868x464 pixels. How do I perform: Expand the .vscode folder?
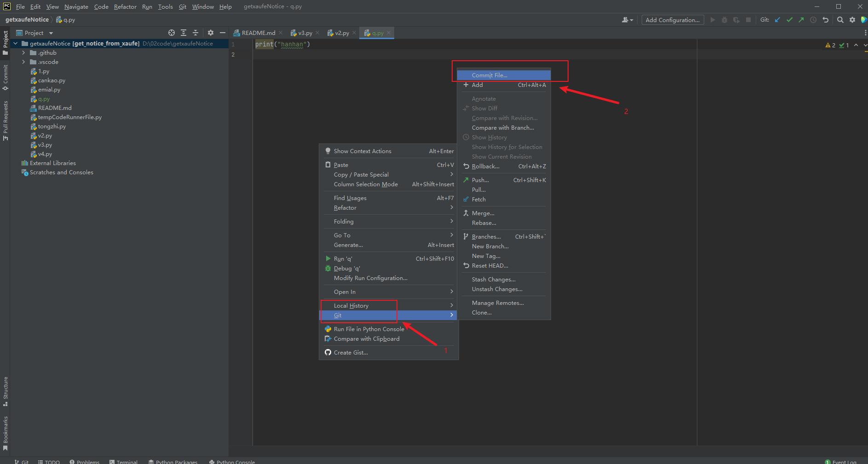[x=23, y=62]
